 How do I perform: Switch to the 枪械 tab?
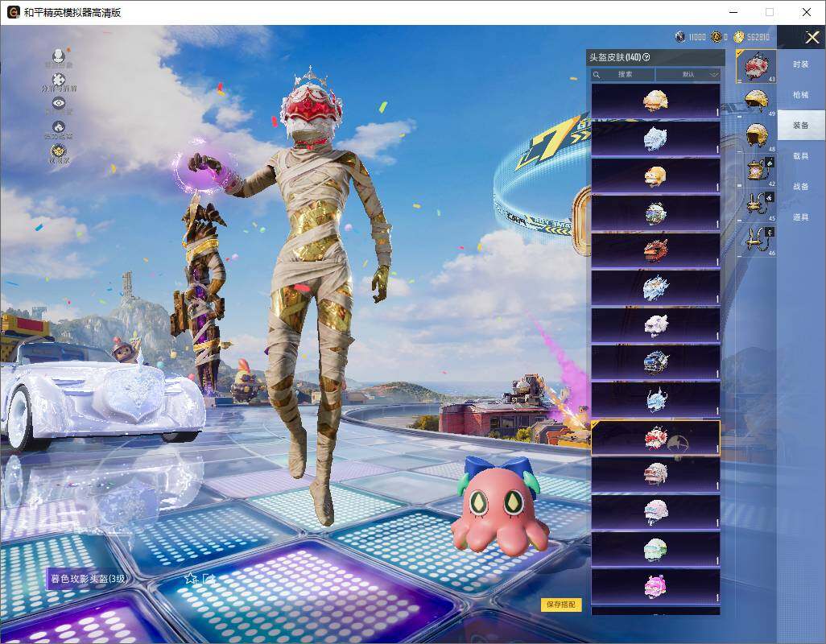(x=801, y=95)
